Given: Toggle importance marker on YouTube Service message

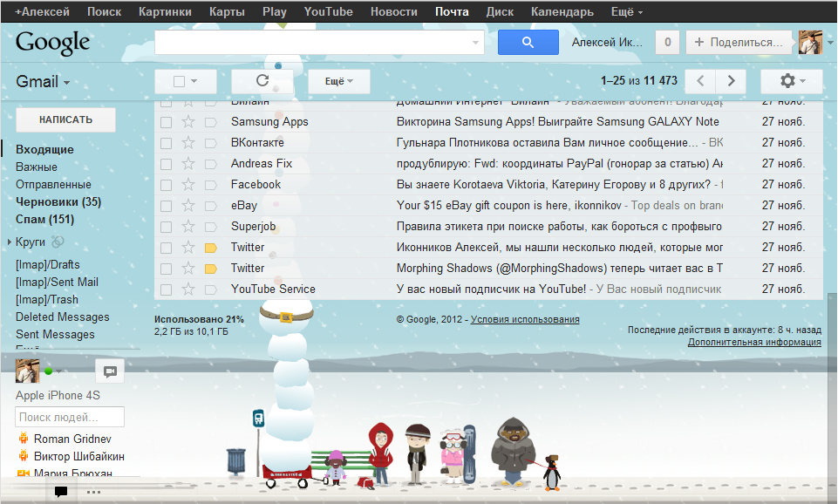Looking at the screenshot, I should pyautogui.click(x=211, y=290).
